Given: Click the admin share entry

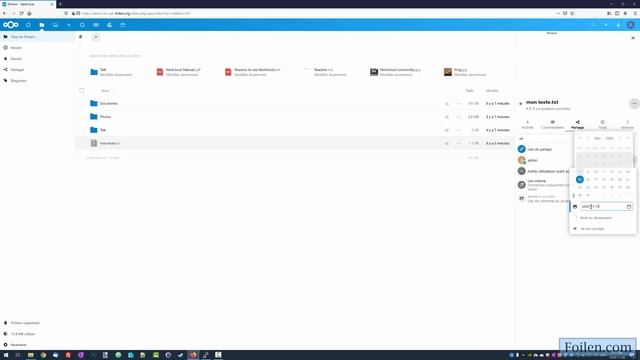Looking at the screenshot, I should 533,160.
